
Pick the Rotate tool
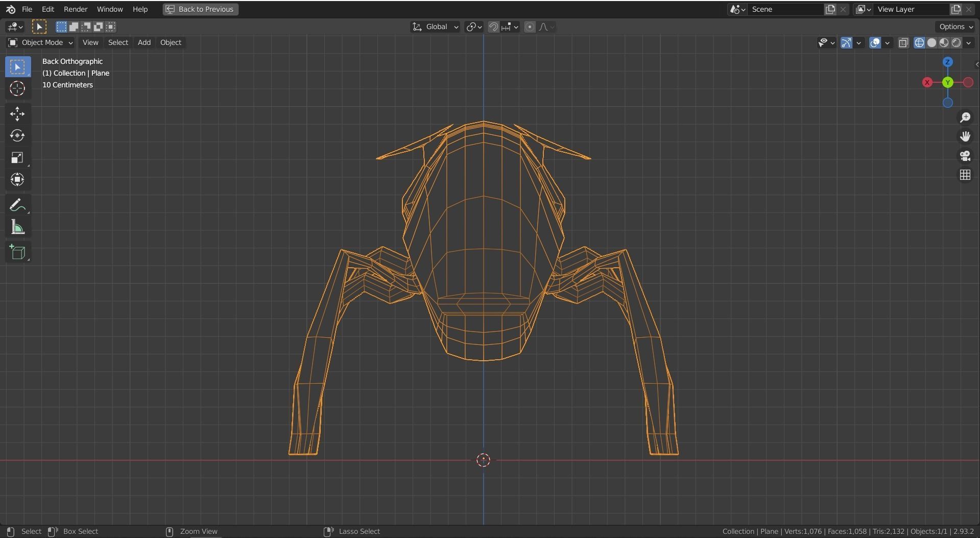tap(18, 135)
